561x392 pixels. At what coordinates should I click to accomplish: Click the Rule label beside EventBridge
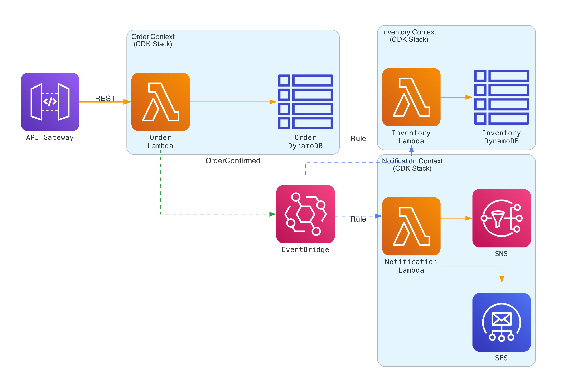358,219
